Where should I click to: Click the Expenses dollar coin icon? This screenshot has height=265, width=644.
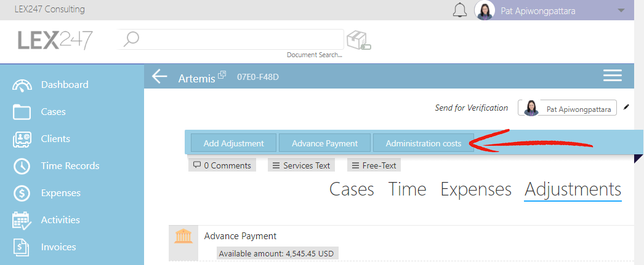point(22,193)
